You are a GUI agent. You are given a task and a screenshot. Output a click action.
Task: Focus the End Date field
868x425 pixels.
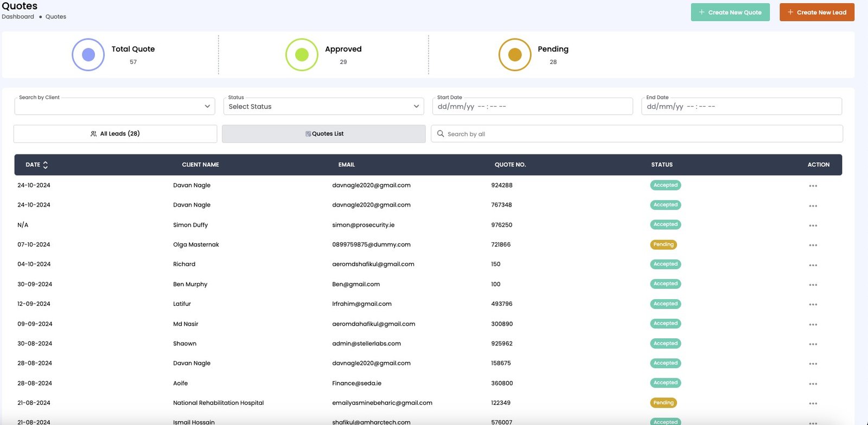(x=742, y=106)
